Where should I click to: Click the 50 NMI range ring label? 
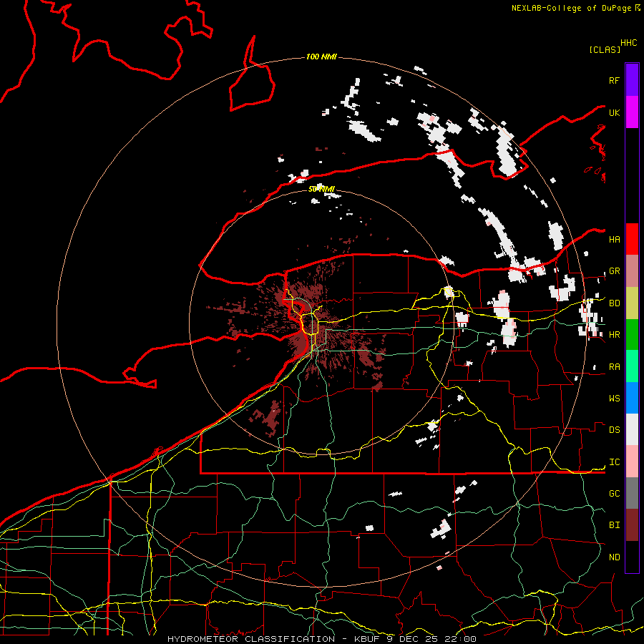point(321,189)
